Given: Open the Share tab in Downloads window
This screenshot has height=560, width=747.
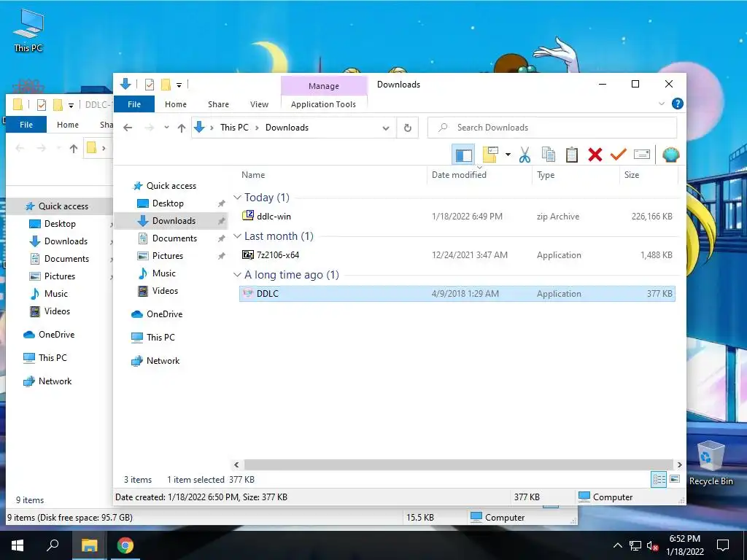Looking at the screenshot, I should (x=218, y=104).
